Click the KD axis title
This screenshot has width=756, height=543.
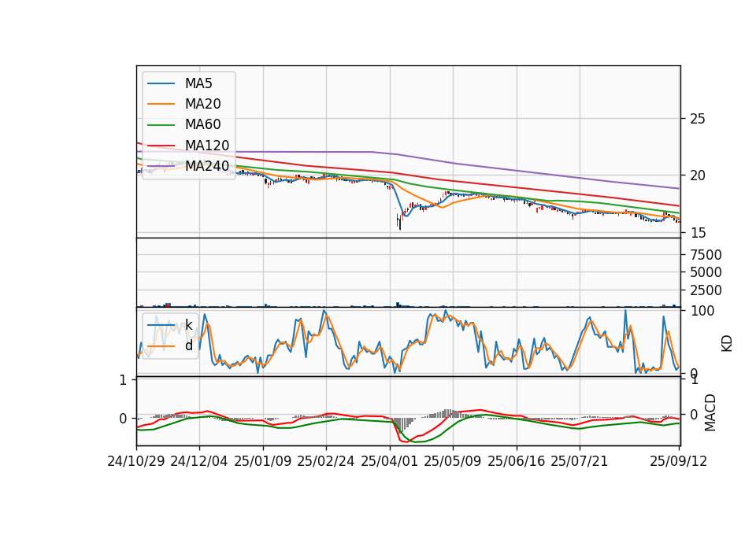(727, 343)
